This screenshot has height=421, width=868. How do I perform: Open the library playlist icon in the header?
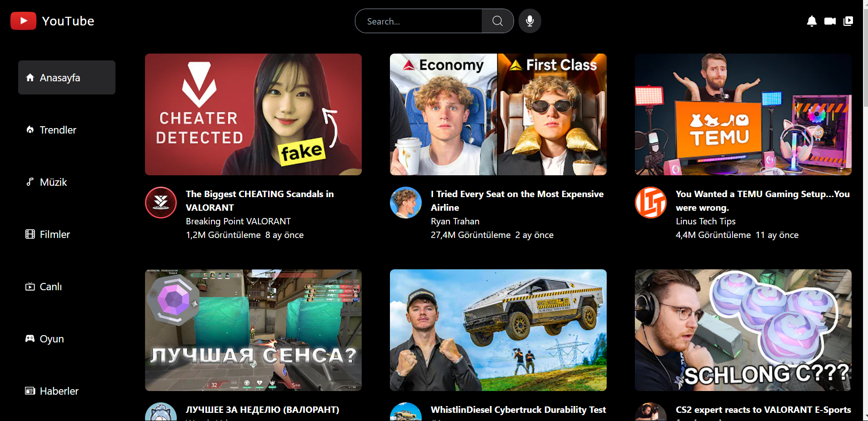(848, 21)
